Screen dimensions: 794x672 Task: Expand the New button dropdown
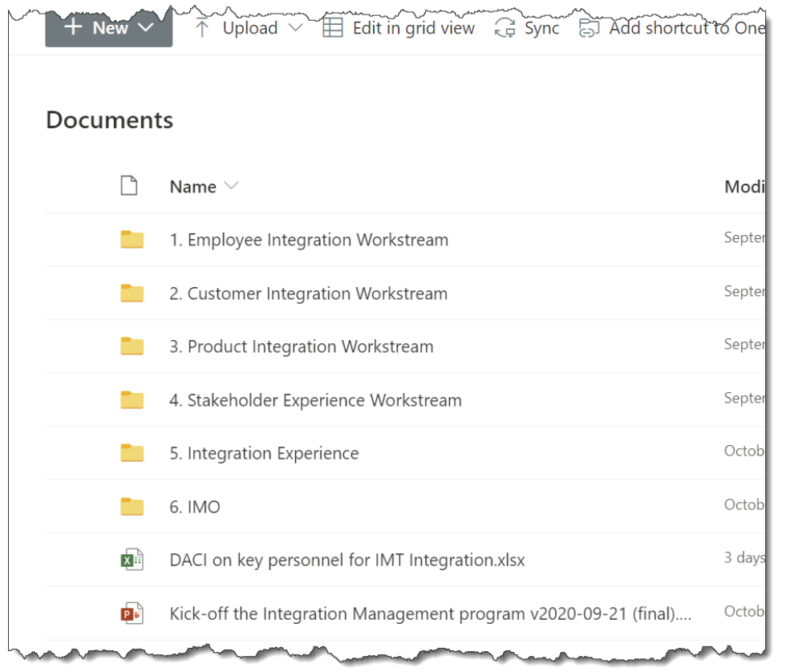point(145,28)
